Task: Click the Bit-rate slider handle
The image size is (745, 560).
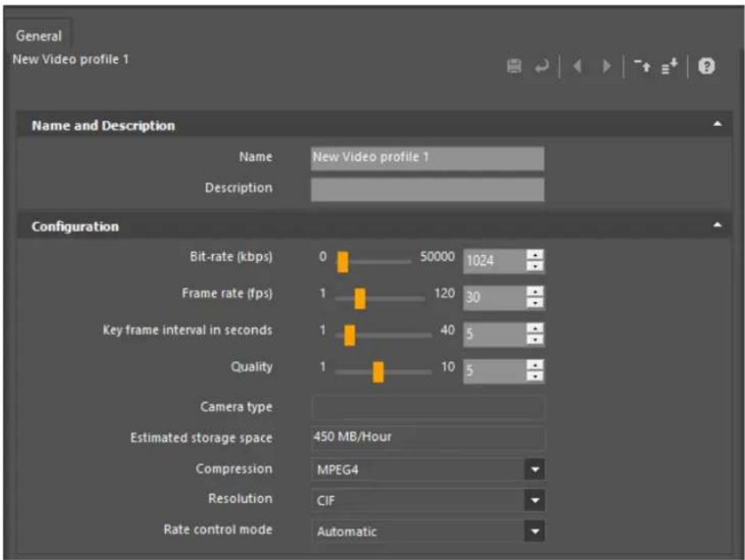Action: pyautogui.click(x=343, y=262)
